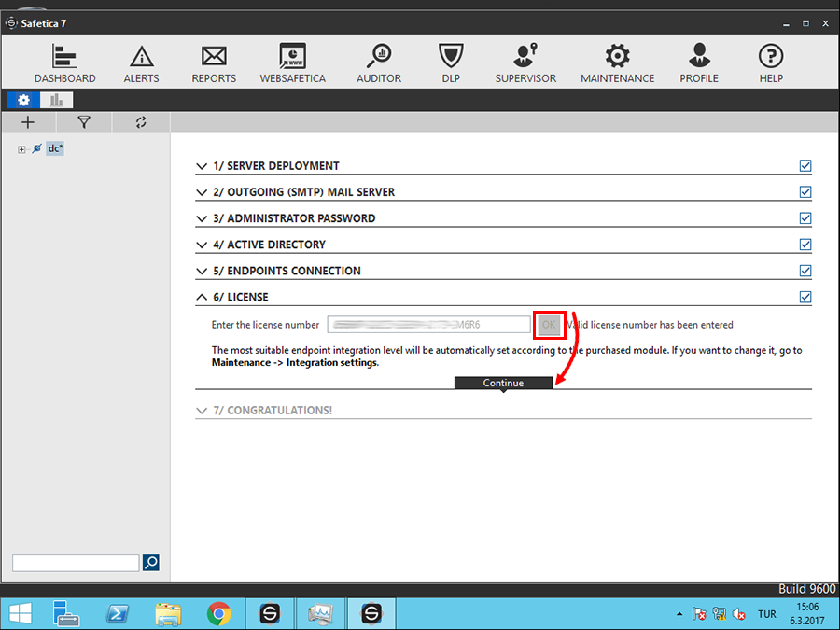Viewport: 840px width, 630px height.
Task: Maximize the Safetica 7 window
Action: (x=805, y=23)
